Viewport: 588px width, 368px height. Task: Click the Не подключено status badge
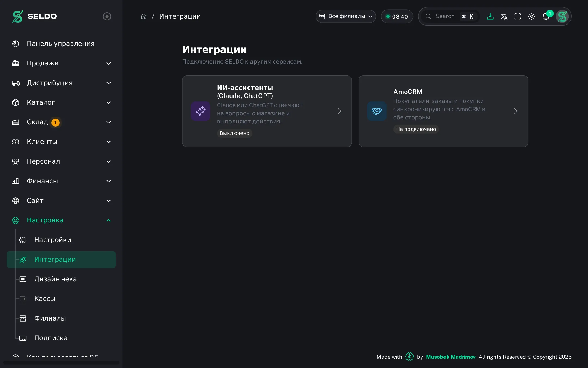416,129
